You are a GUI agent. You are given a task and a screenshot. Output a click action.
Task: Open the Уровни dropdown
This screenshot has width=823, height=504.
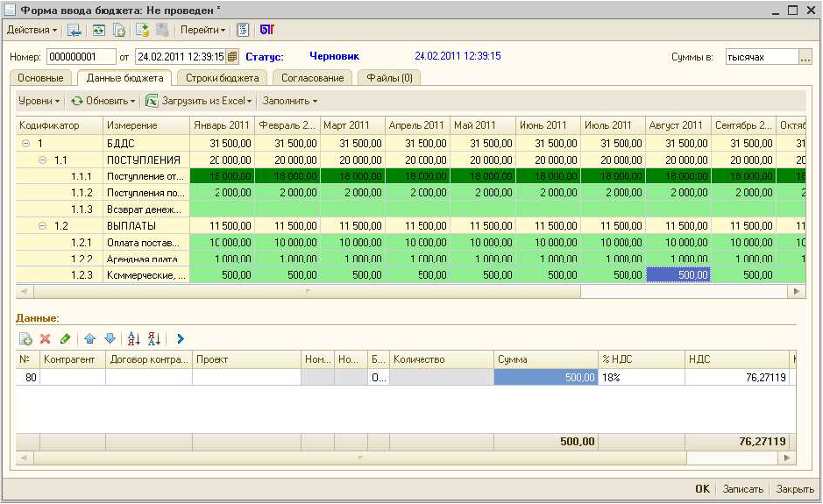[39, 101]
